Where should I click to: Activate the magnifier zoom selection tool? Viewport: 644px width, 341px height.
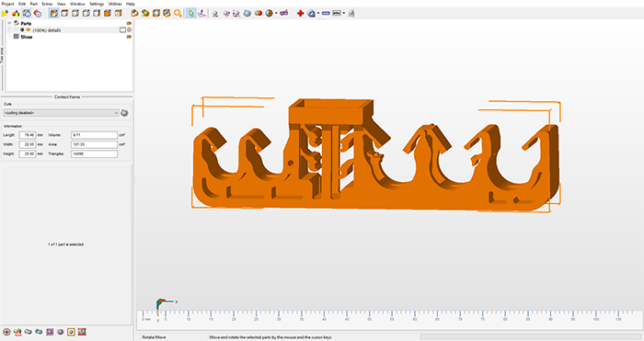178,13
